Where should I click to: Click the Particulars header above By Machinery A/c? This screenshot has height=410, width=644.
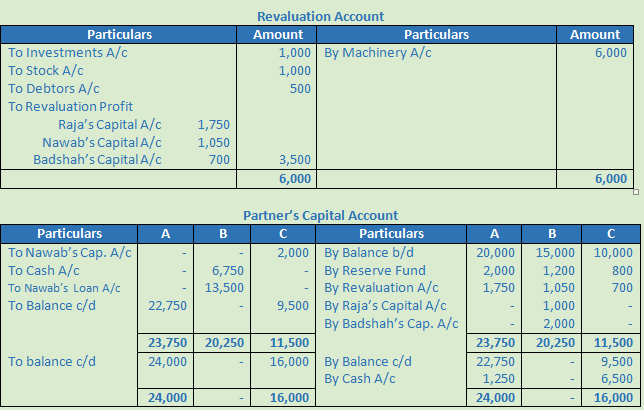[436, 35]
